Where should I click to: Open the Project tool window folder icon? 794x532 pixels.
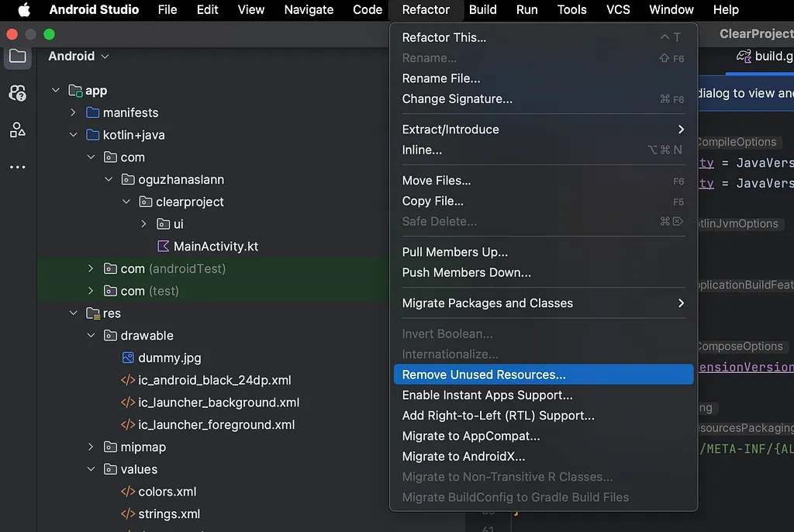tap(17, 56)
